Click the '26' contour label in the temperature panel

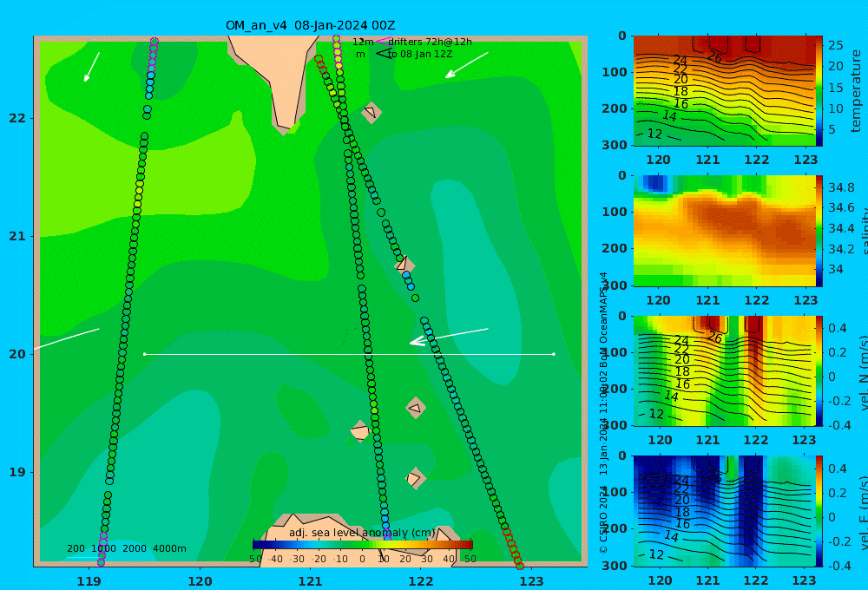[x=714, y=57]
